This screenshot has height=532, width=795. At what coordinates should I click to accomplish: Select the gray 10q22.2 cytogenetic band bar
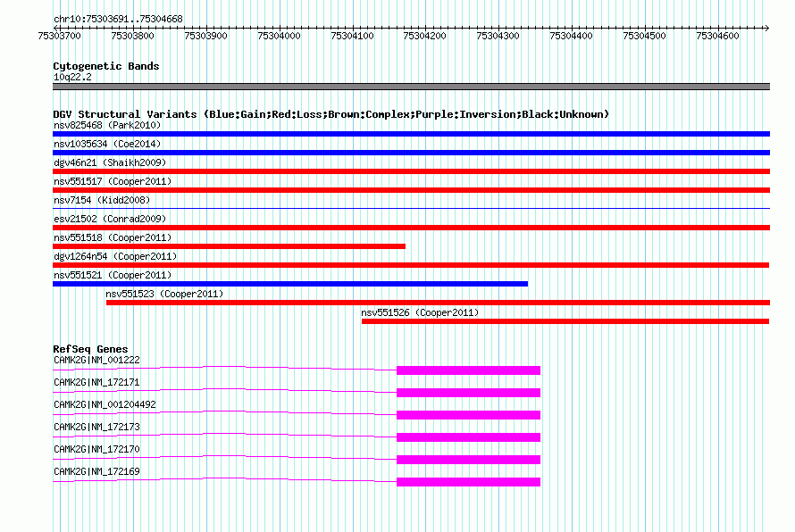pyautogui.click(x=411, y=87)
